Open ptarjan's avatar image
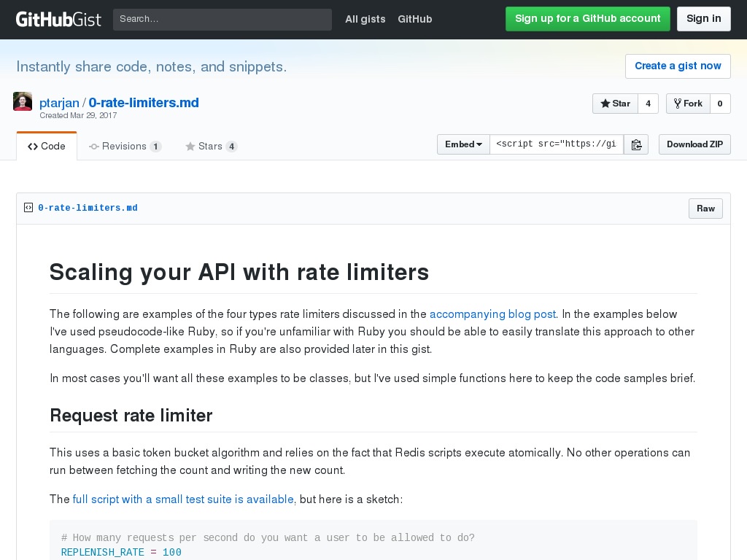 (x=23, y=102)
